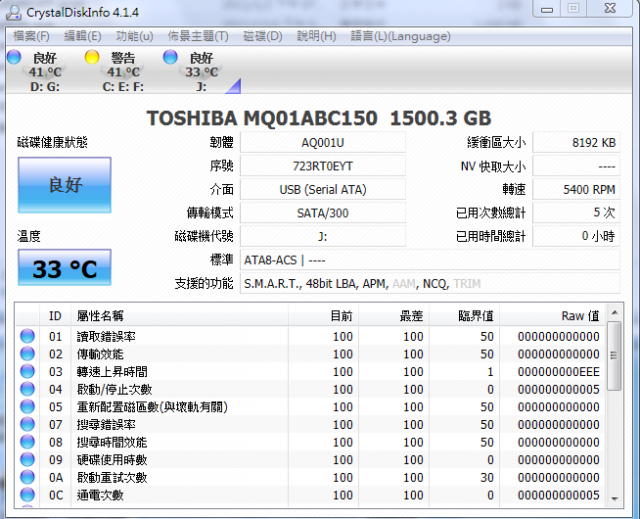This screenshot has height=519, width=640.
Task: Click the supported features field S.M.A.R.T.
Action: coord(430,283)
